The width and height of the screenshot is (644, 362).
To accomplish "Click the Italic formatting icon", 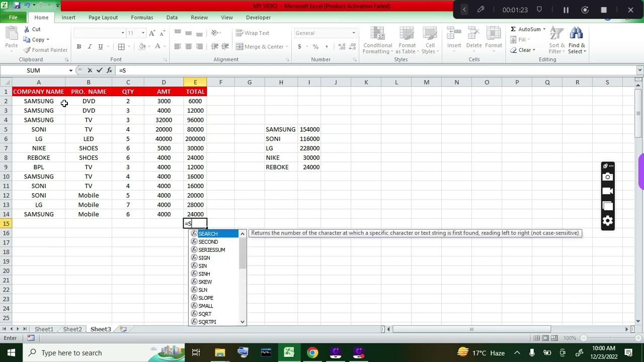I will [90, 47].
